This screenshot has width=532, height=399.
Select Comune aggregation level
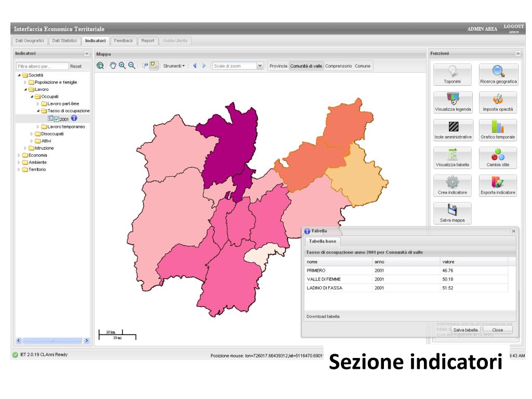click(x=362, y=66)
